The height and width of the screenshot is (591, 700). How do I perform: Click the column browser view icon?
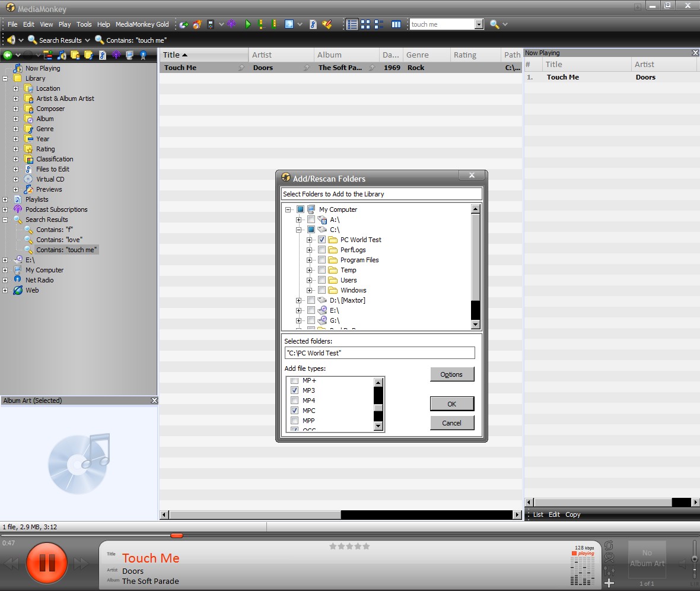396,24
